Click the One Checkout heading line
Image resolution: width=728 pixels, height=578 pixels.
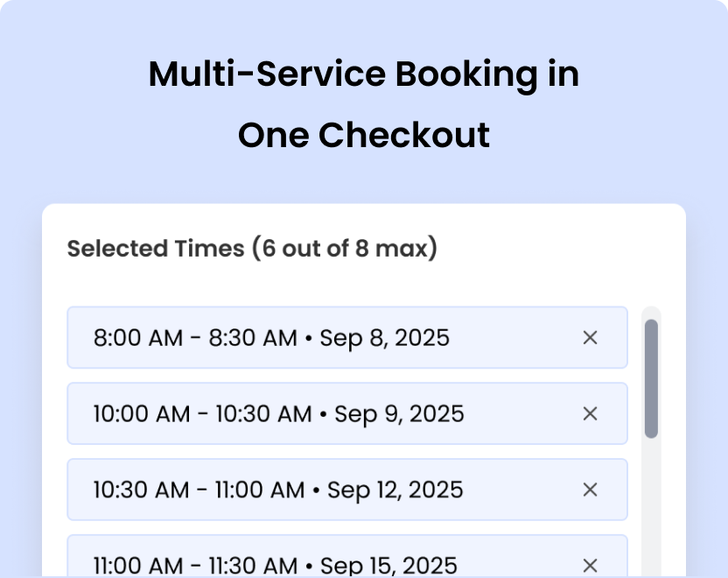pyautogui.click(x=364, y=135)
